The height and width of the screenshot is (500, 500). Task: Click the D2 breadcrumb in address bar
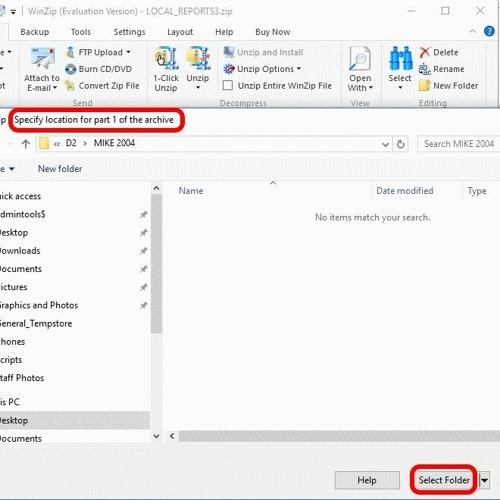coord(71,143)
